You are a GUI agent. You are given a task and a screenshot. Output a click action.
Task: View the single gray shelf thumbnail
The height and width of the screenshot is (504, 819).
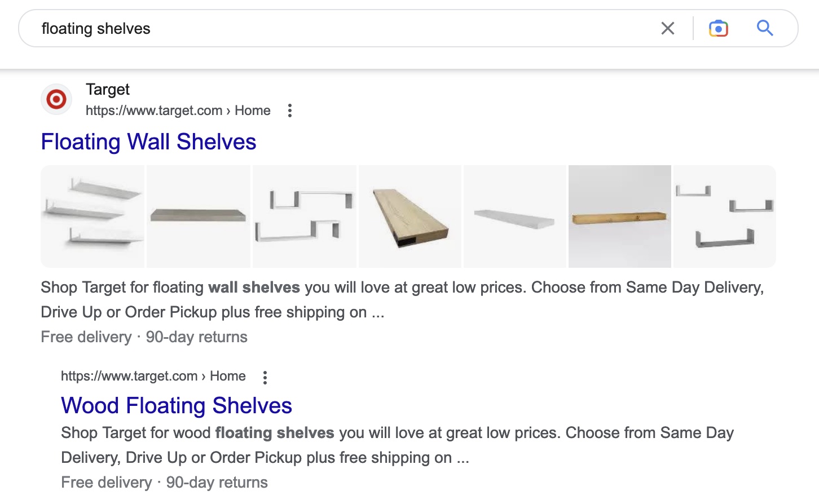pyautogui.click(x=198, y=216)
